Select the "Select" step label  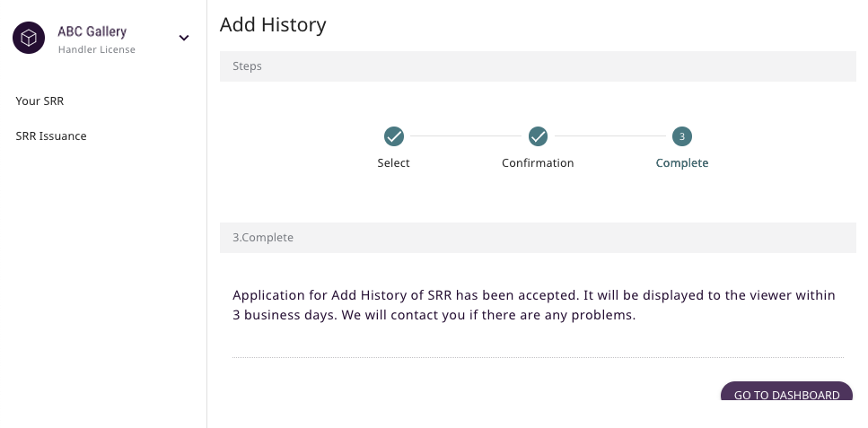393,162
